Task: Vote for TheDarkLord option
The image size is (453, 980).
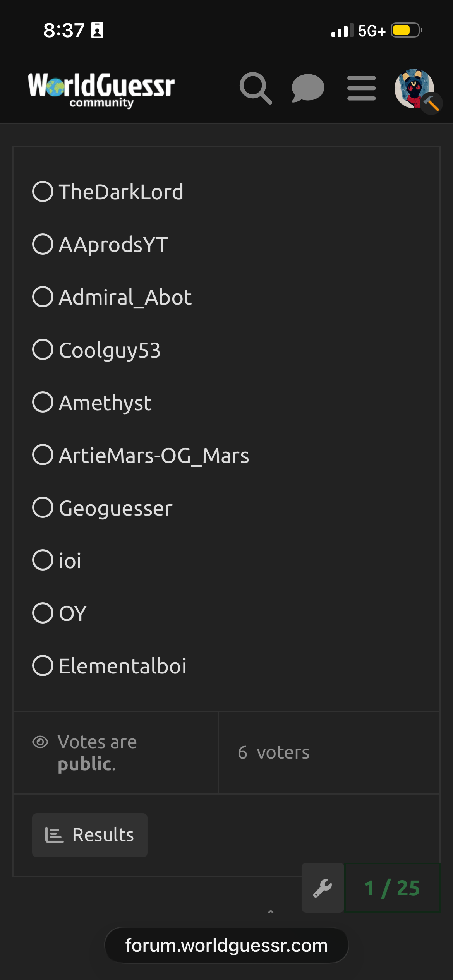Action: coord(43,192)
